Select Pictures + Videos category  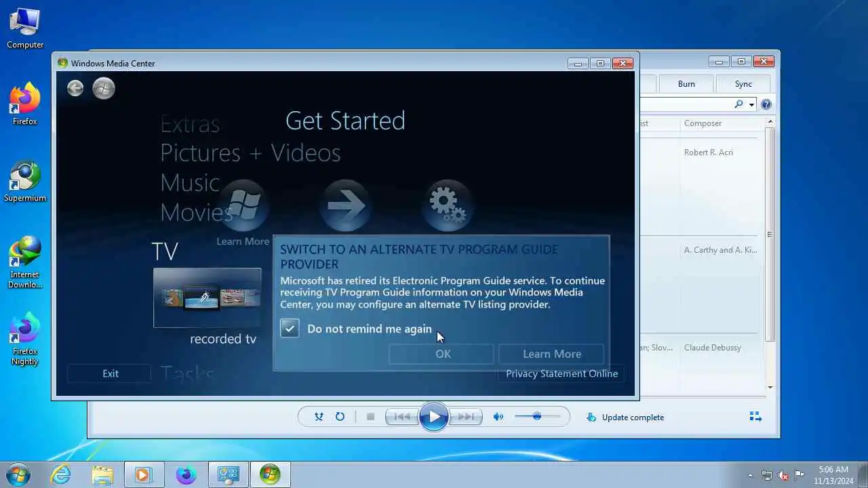[x=250, y=152]
